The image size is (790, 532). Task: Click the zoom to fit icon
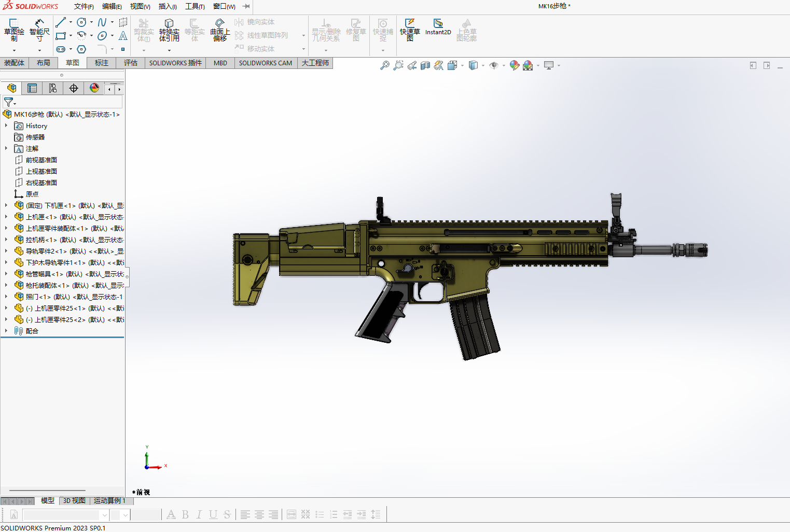tap(385, 65)
